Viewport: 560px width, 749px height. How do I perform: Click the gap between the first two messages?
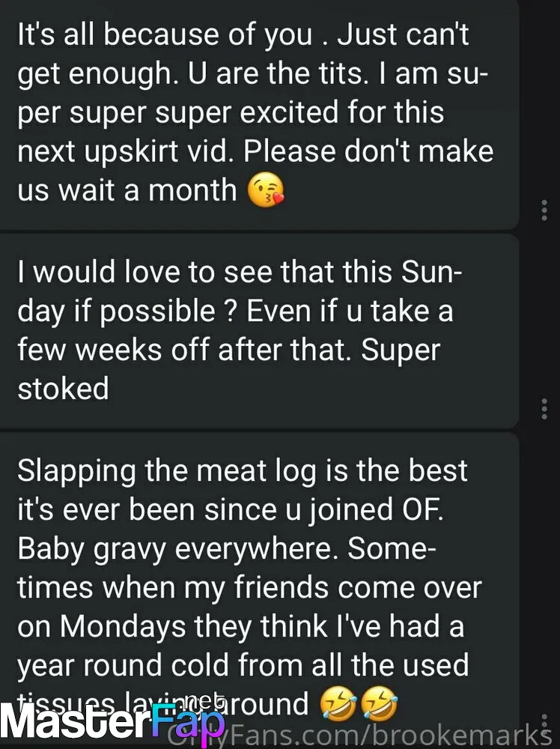click(259, 231)
